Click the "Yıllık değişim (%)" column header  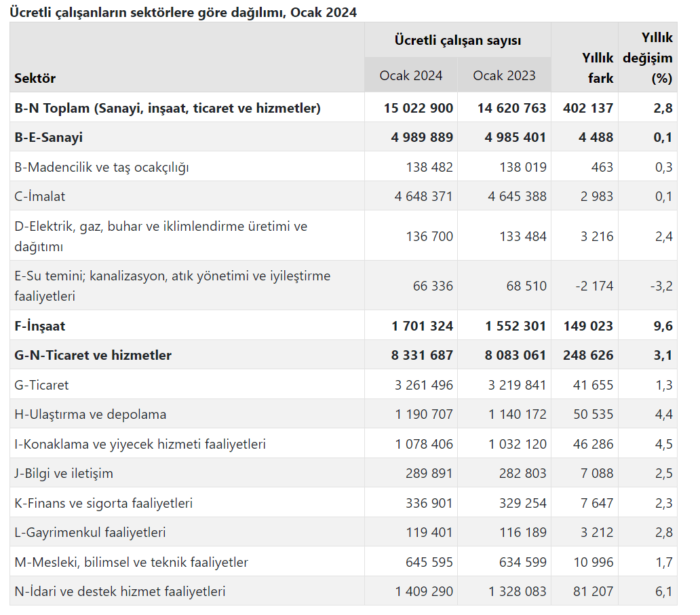coord(648,58)
